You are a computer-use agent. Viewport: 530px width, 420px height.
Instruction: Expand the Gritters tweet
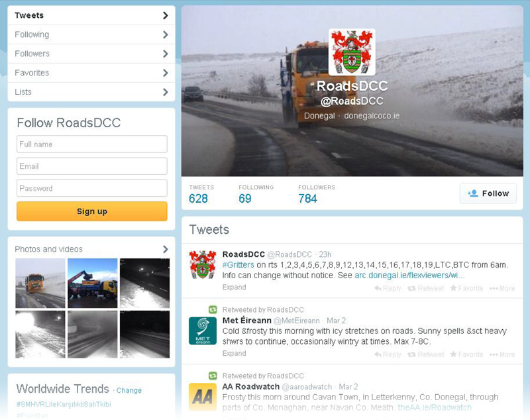(234, 288)
